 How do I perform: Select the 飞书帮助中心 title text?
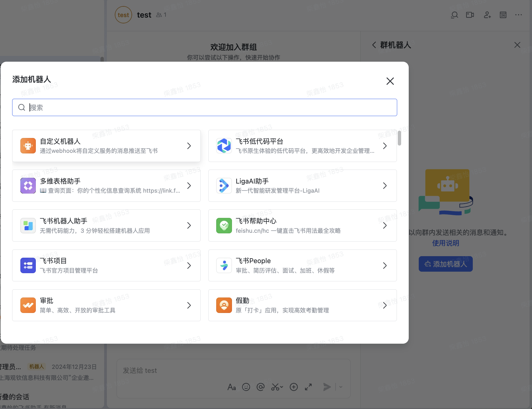(x=256, y=221)
